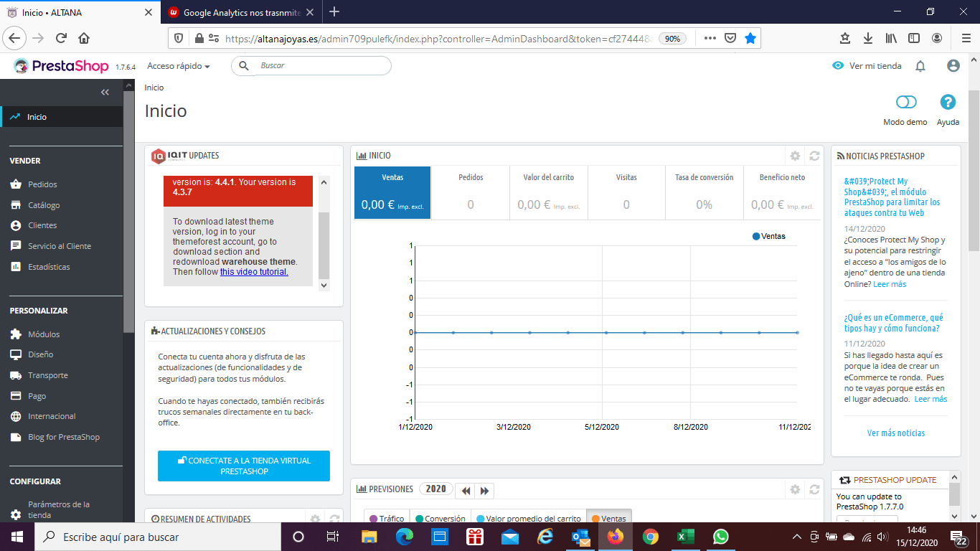Select Tasa de conversión tab
The height and width of the screenshot is (551, 980).
click(705, 193)
